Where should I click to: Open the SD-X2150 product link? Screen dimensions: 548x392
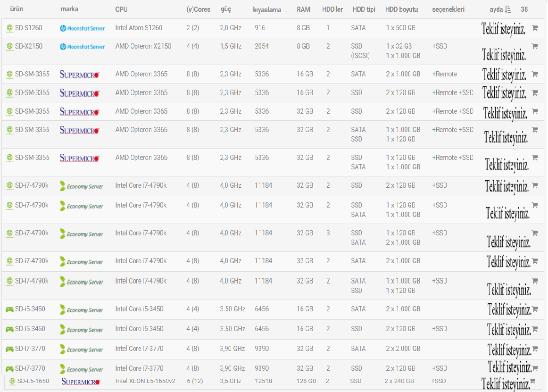point(29,46)
